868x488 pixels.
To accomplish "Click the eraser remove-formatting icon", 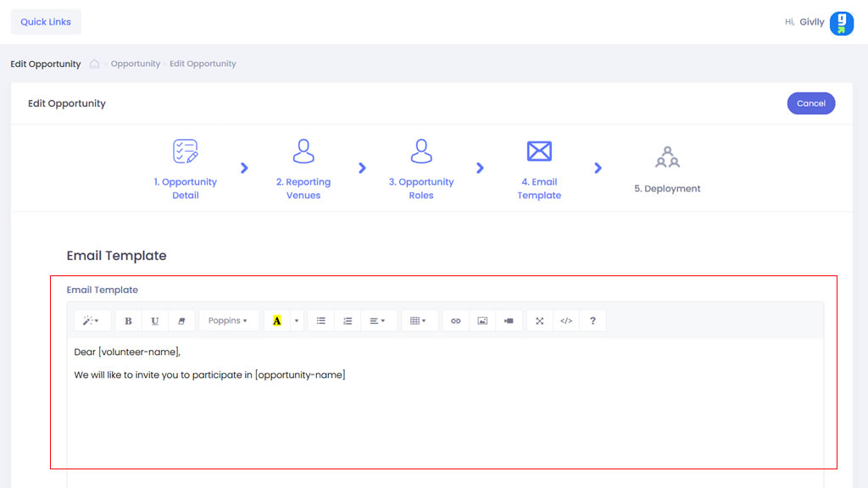I will 181,321.
